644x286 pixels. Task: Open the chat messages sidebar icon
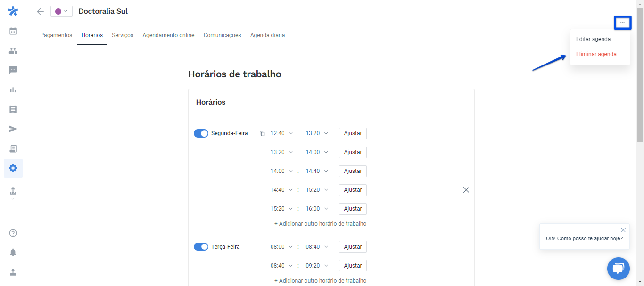pyautogui.click(x=13, y=70)
